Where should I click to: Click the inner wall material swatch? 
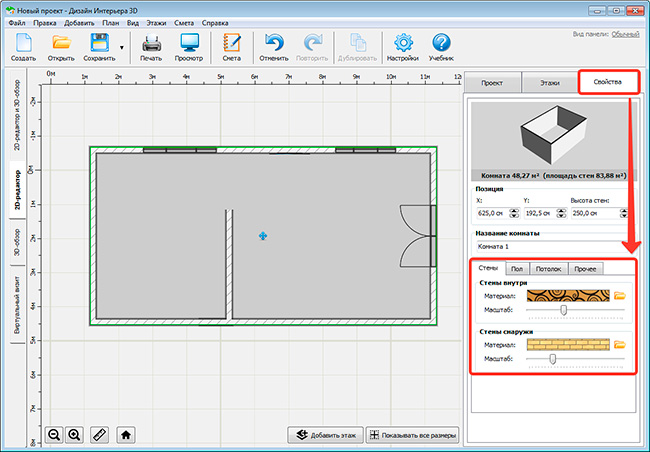568,296
